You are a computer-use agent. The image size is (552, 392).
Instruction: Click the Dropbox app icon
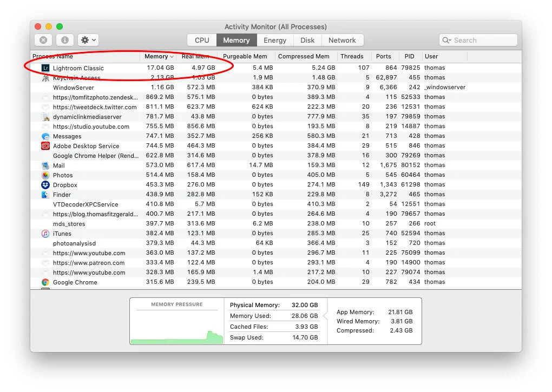click(45, 185)
